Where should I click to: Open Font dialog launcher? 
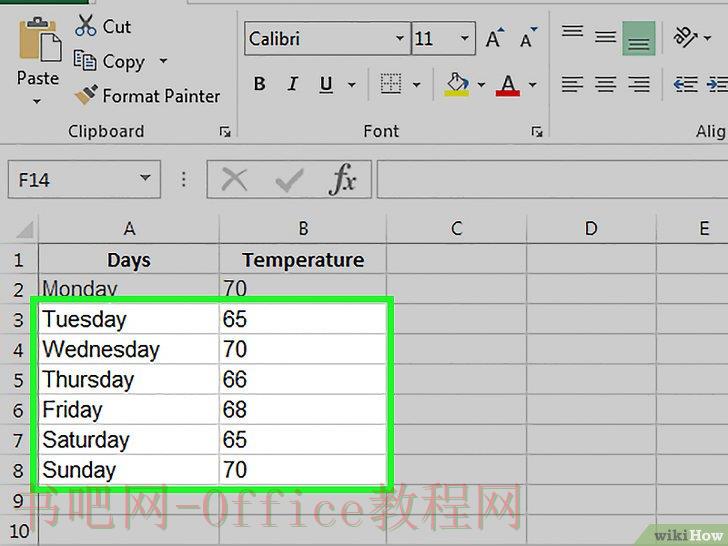click(537, 132)
